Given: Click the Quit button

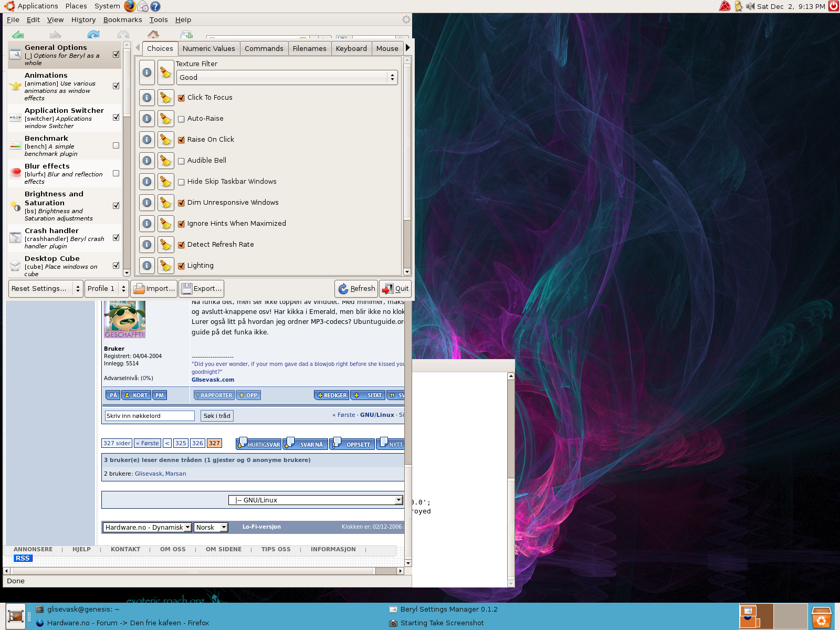Looking at the screenshot, I should [x=395, y=289].
